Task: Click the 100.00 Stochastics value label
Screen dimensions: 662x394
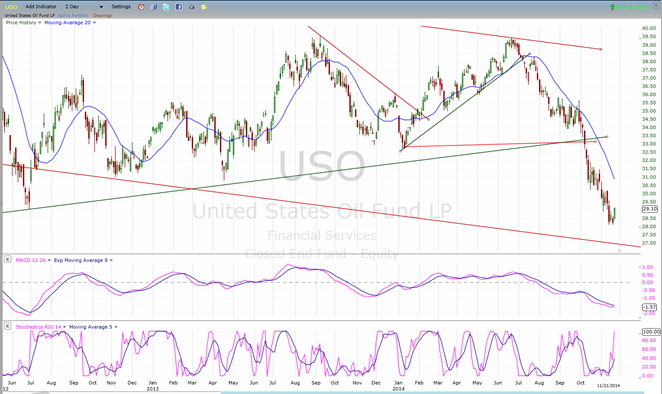Action: (x=651, y=332)
